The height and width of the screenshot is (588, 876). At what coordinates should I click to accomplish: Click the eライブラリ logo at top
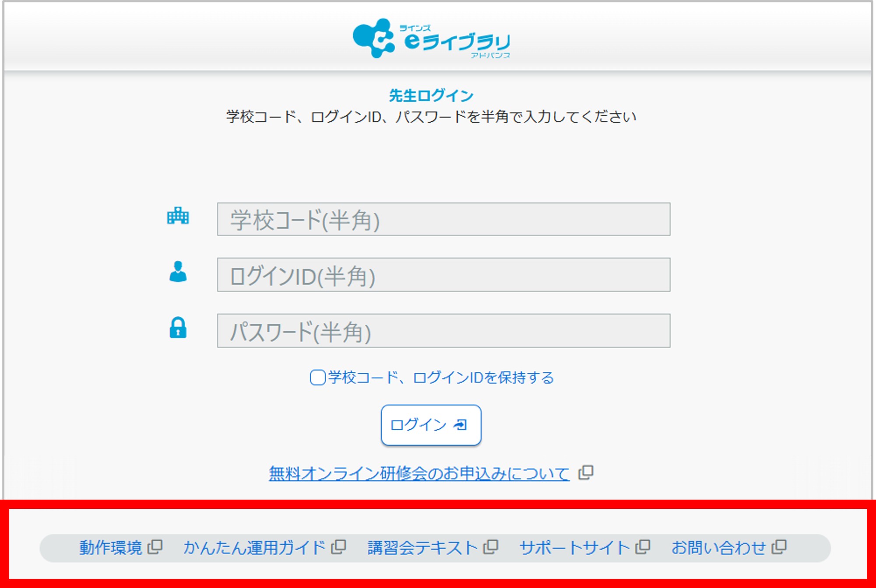pos(431,38)
